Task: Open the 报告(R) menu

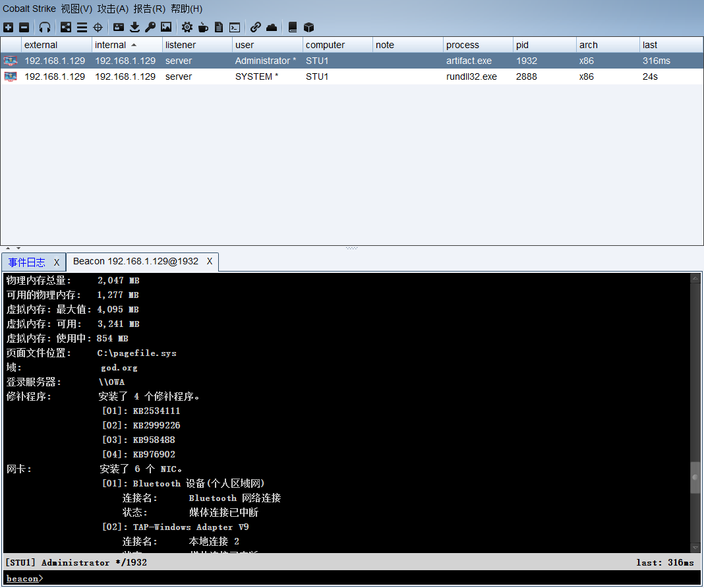Action: [149, 9]
